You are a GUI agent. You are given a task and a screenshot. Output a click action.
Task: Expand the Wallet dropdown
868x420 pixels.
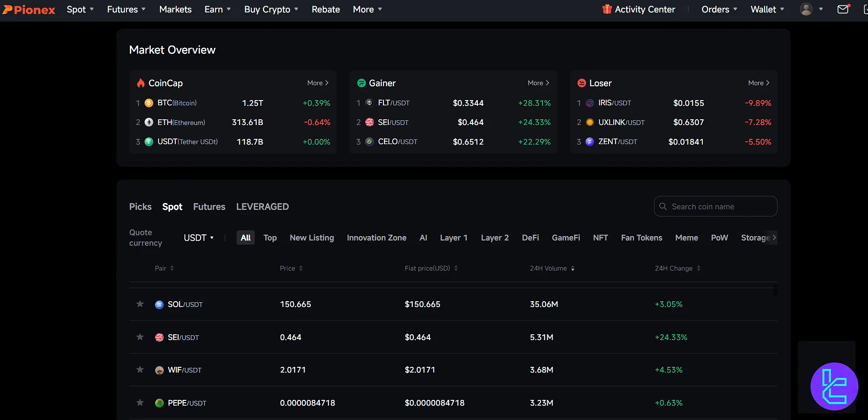767,9
